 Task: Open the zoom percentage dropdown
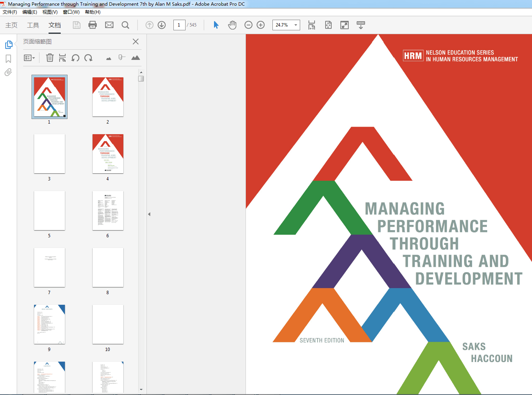click(296, 25)
